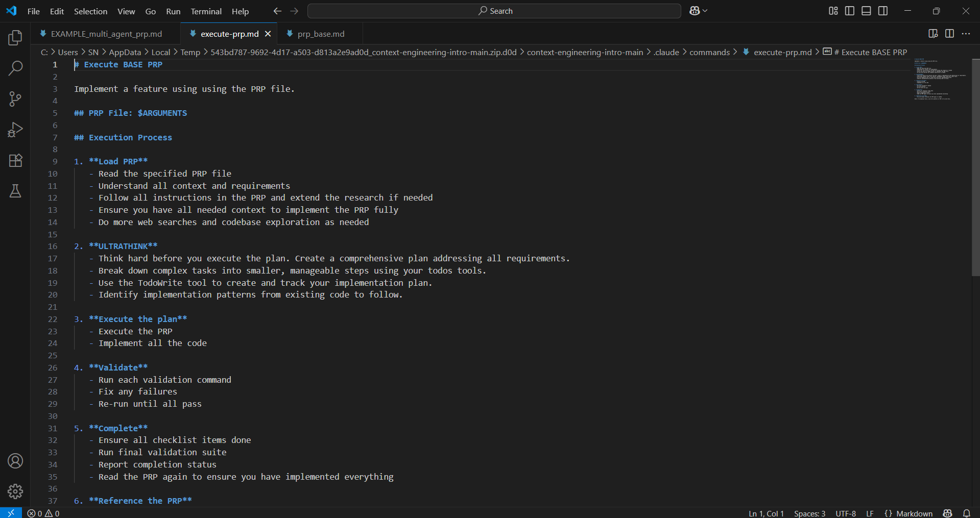Open the Search view in activity bar
Screen dimensions: 980x518
15,68
